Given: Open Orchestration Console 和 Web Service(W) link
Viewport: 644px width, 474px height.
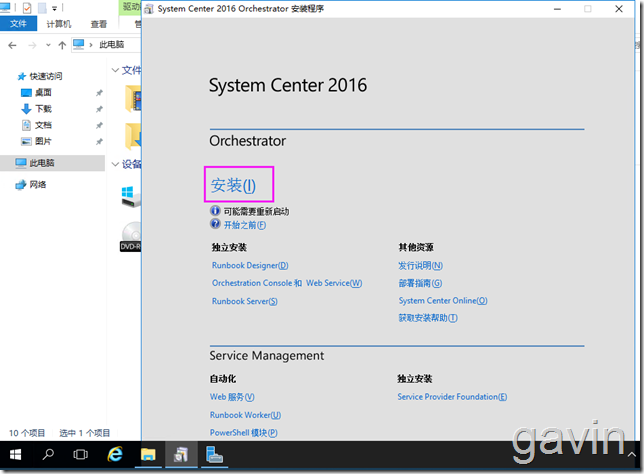Looking at the screenshot, I should pos(287,283).
